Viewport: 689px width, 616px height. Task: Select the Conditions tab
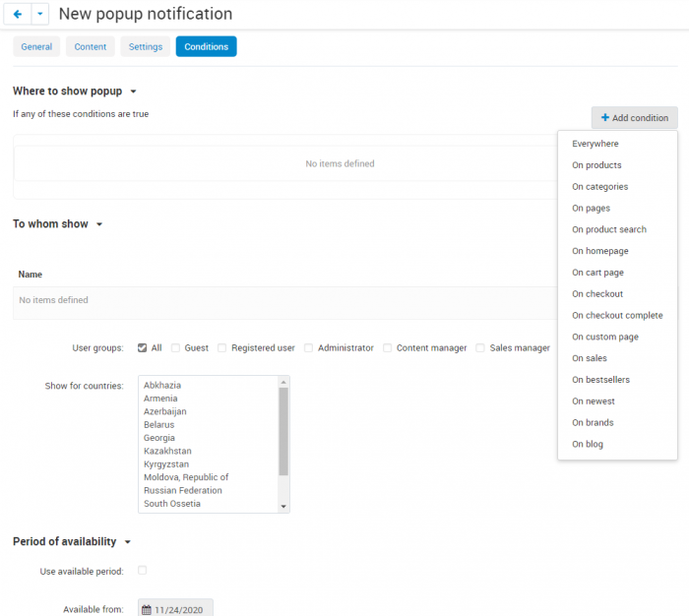click(206, 46)
